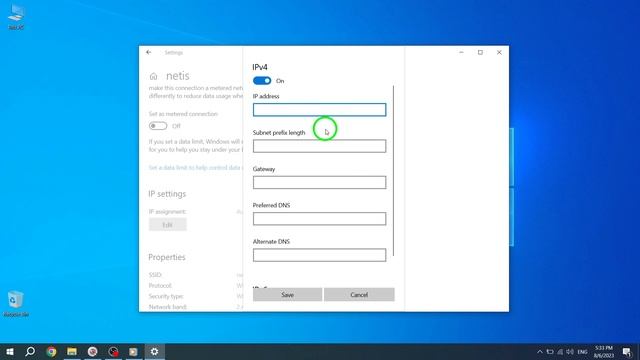Open File Explorer from the taskbar

click(72, 351)
